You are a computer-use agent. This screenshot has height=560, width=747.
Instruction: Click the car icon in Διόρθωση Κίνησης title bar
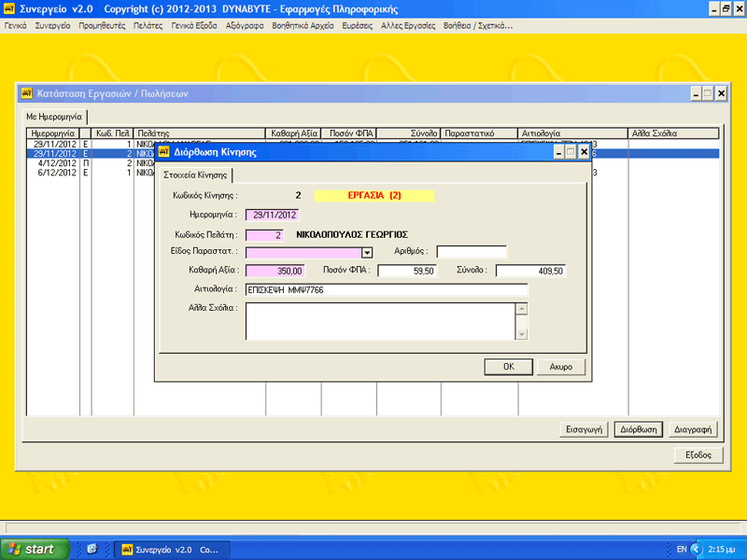(164, 152)
